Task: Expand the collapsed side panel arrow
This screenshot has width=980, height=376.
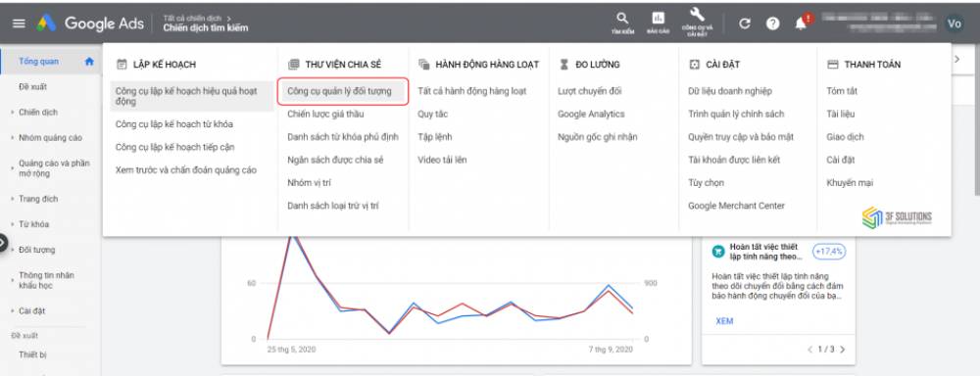Action: (x=3, y=243)
